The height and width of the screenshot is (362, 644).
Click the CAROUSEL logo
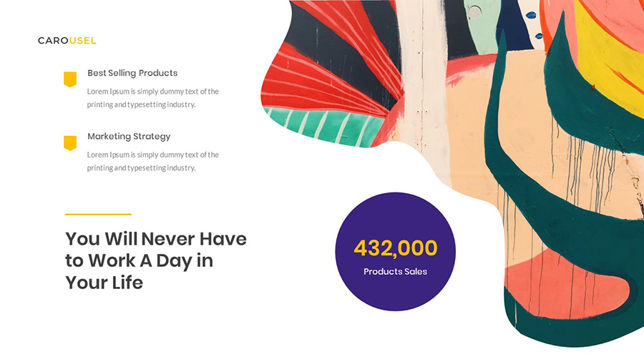tap(67, 41)
